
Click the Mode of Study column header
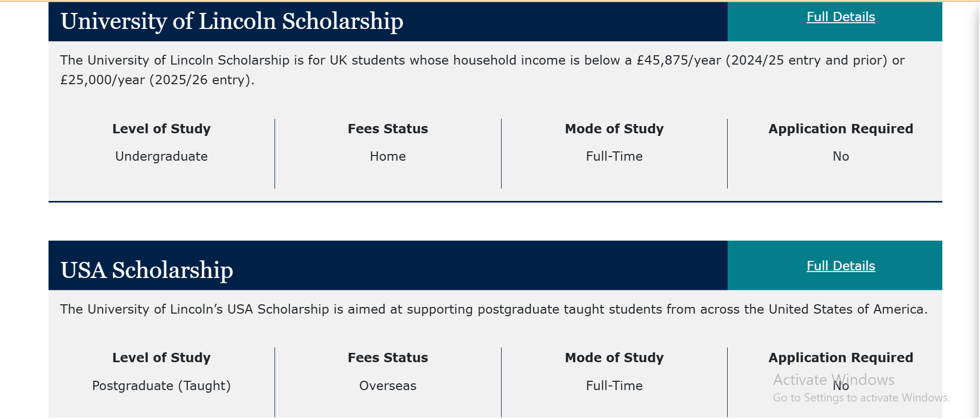click(x=614, y=129)
